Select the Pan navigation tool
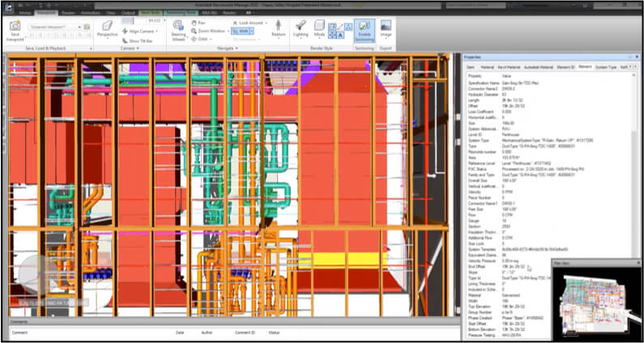Viewport: 644px width, 343px height. pyautogui.click(x=200, y=24)
